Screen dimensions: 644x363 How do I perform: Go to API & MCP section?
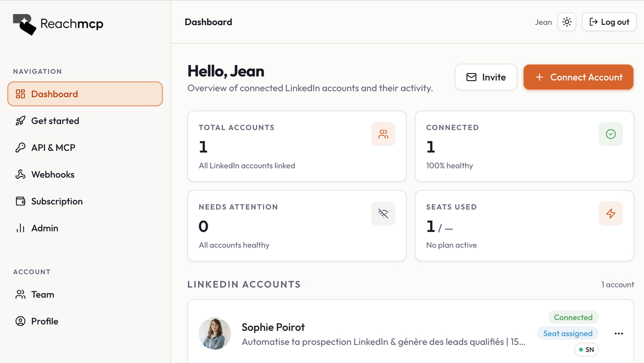[x=85, y=148]
